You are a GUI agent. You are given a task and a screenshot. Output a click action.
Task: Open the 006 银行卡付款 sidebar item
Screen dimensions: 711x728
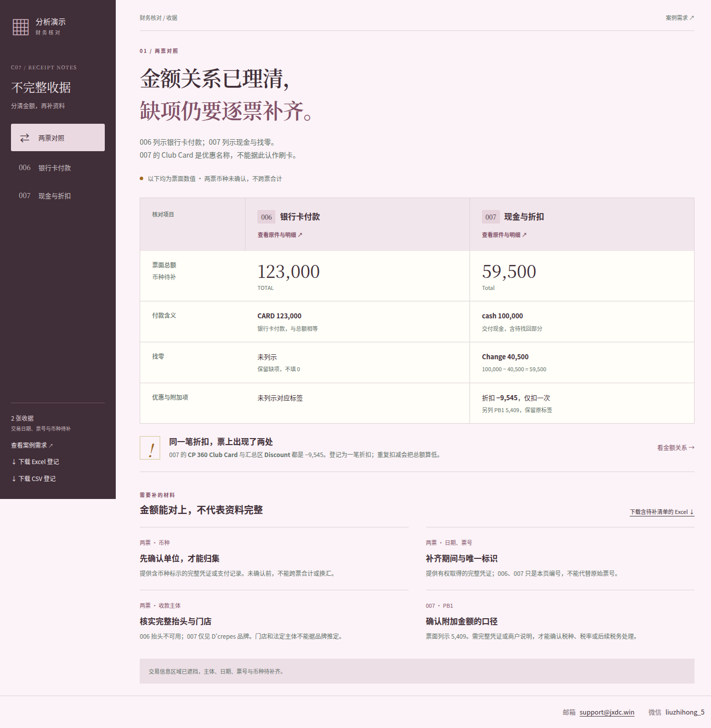[x=58, y=168]
